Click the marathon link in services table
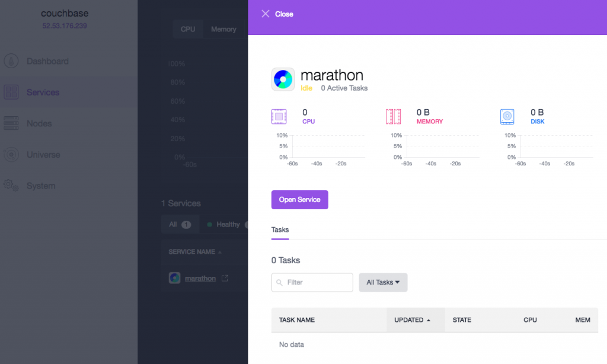The image size is (607, 364). [200, 278]
